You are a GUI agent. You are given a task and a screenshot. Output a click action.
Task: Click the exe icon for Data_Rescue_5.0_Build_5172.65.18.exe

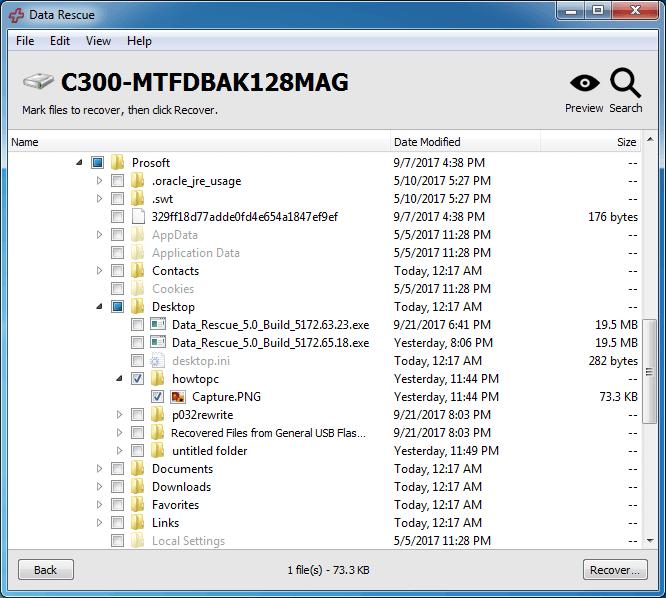158,342
